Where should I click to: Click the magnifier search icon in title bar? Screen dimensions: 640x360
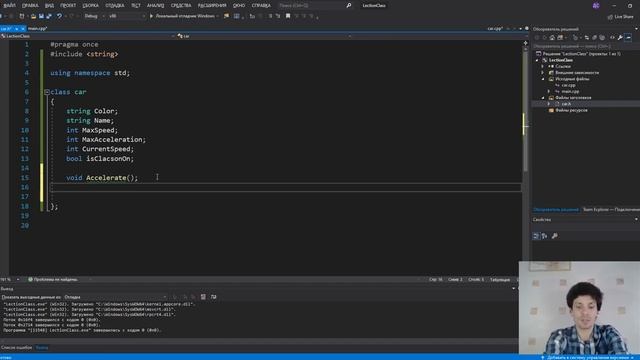click(x=349, y=5)
